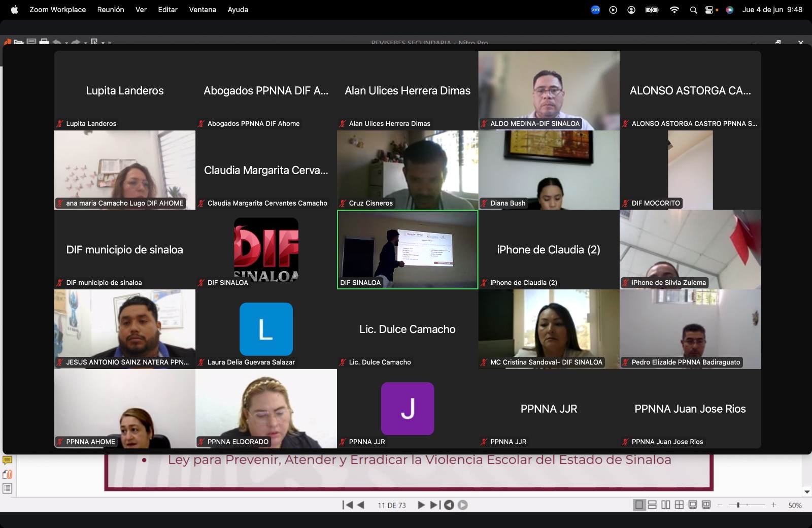This screenshot has width=812, height=528.
Task: Click the last page view mode icon in Nitro Pro
Action: pos(706,505)
